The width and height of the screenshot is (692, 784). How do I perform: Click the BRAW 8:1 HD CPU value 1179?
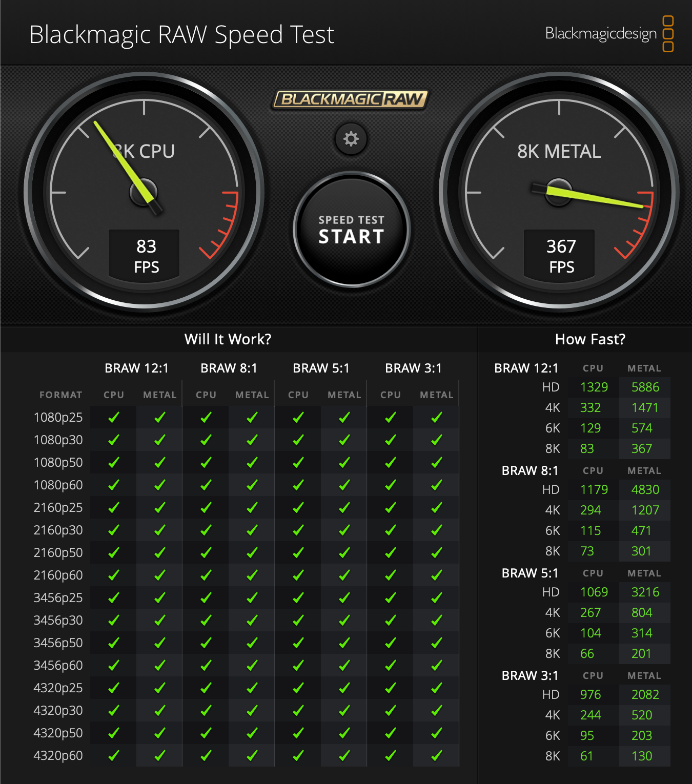pos(594,490)
